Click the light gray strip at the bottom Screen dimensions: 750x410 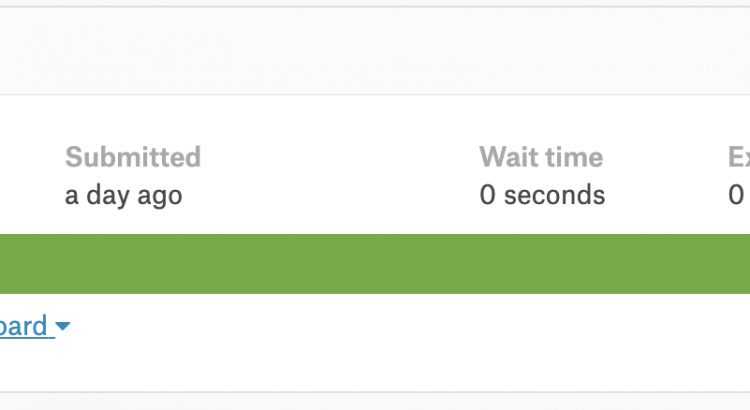375,402
